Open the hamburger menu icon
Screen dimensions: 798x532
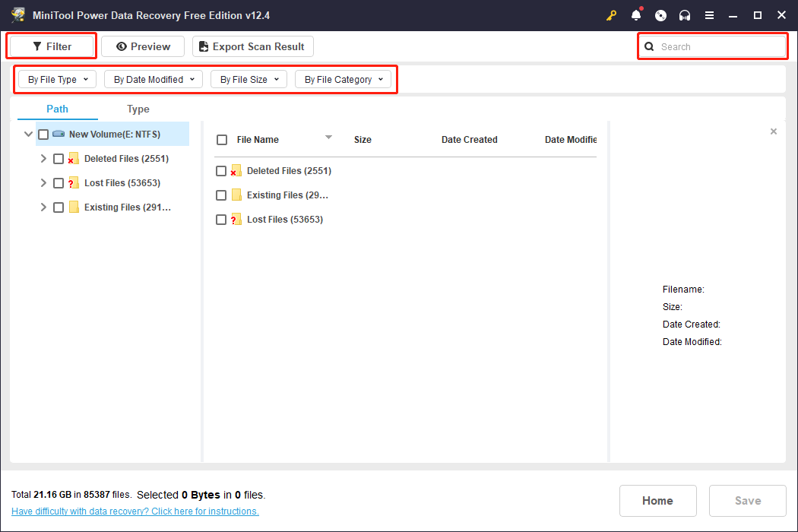click(x=709, y=15)
